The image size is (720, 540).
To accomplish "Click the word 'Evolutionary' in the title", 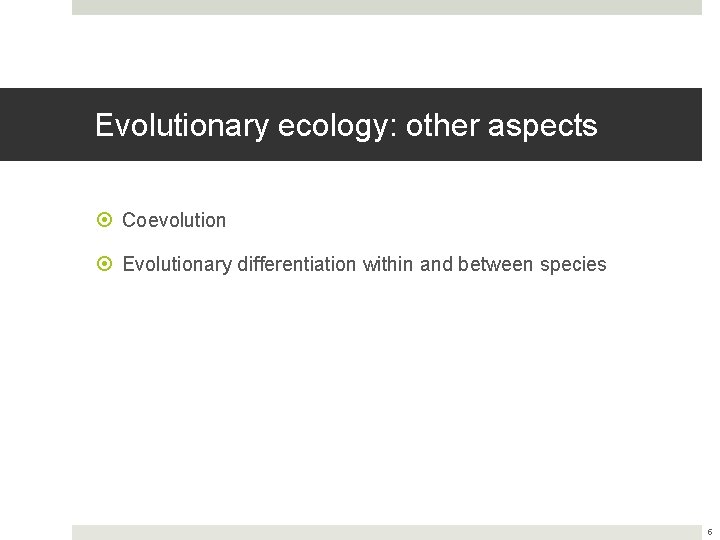I will pyautogui.click(x=181, y=126).
